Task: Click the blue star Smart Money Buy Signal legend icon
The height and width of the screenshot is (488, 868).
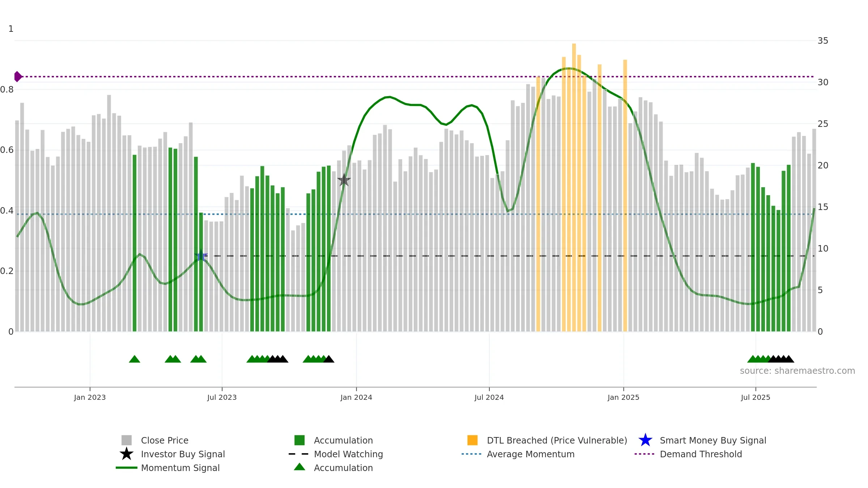Action: pyautogui.click(x=645, y=440)
